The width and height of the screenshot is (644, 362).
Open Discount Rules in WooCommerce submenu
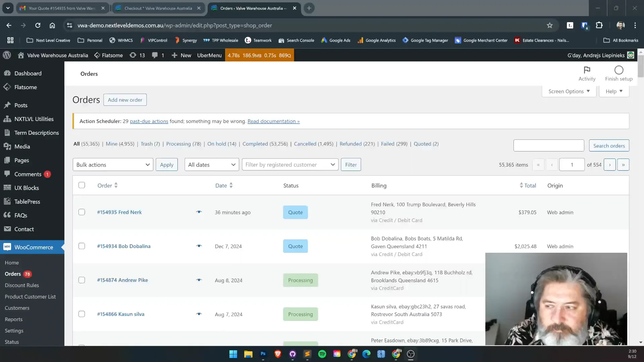coord(22,285)
